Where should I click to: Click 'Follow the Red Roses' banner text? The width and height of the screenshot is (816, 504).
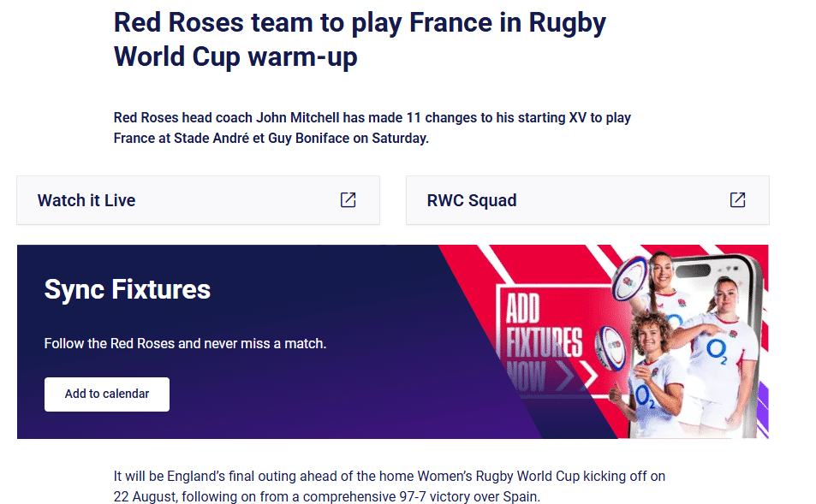[185, 344]
